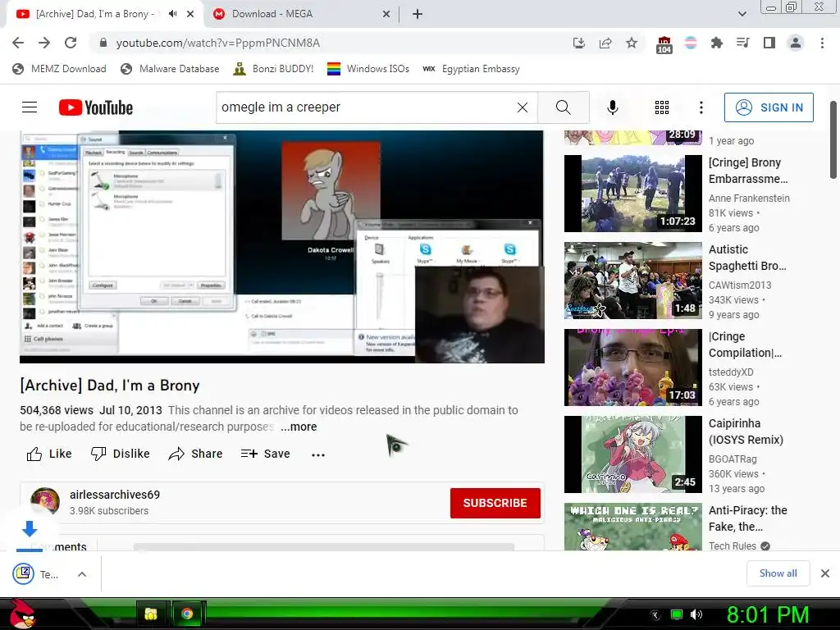840x630 pixels.
Task: Open MEMZ Download bookmark
Action: click(x=59, y=69)
